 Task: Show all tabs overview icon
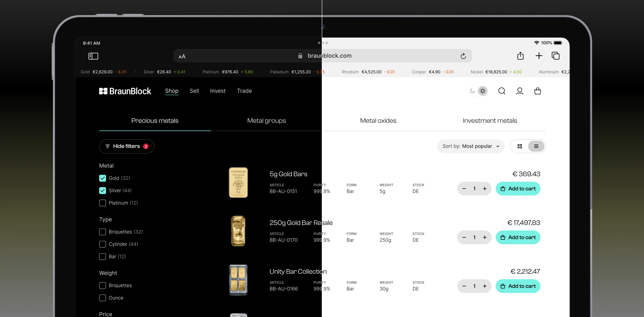point(555,56)
